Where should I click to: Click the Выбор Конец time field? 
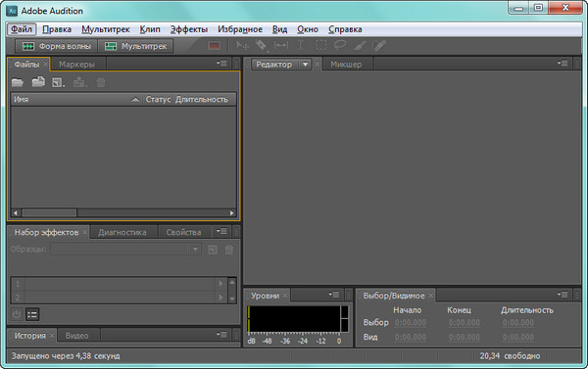coord(465,323)
